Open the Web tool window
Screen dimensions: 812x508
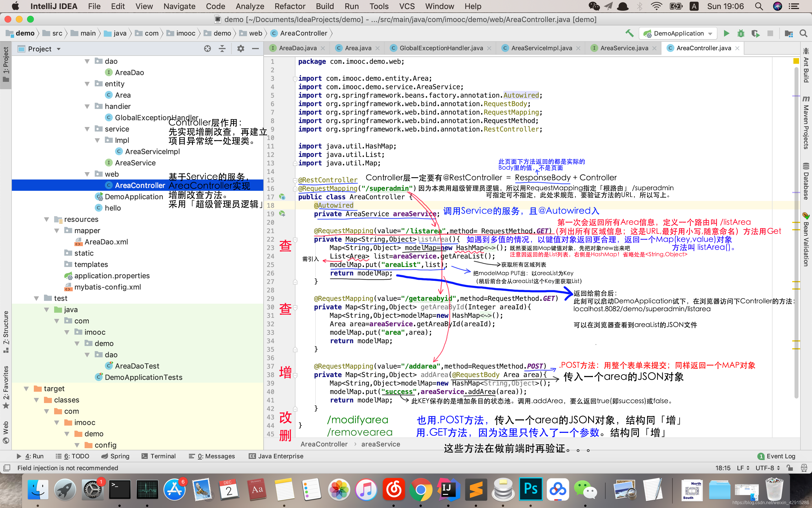pos(6,432)
